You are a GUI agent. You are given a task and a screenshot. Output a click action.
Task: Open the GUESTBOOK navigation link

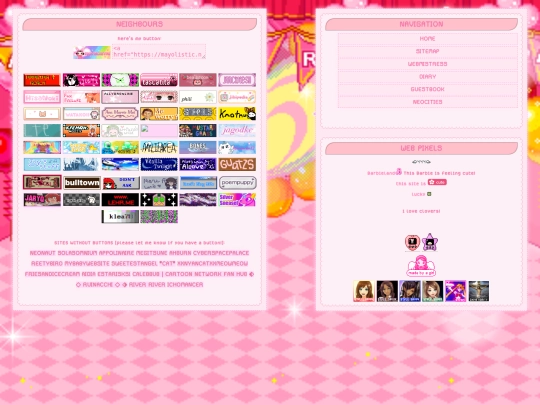pos(427,89)
